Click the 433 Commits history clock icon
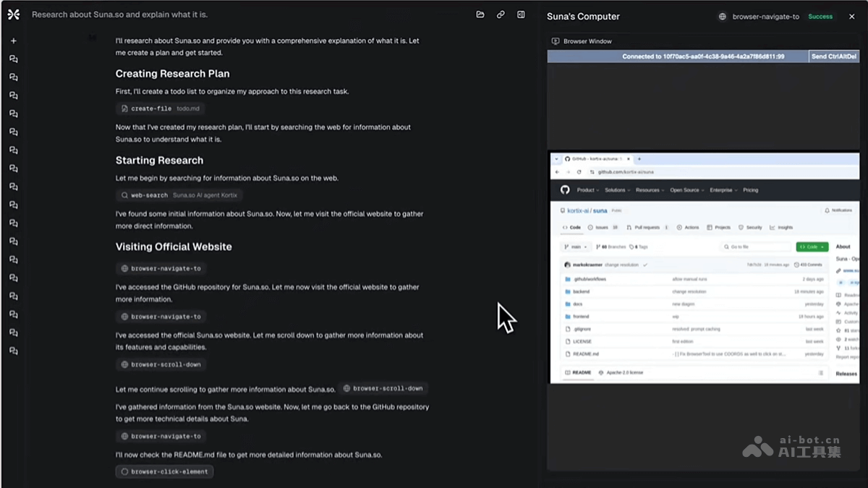Viewport: 868px width, 488px height. (x=797, y=265)
